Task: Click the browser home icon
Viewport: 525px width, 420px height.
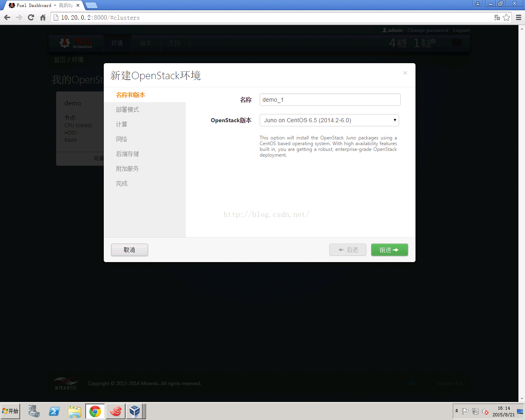Action: pos(43,17)
